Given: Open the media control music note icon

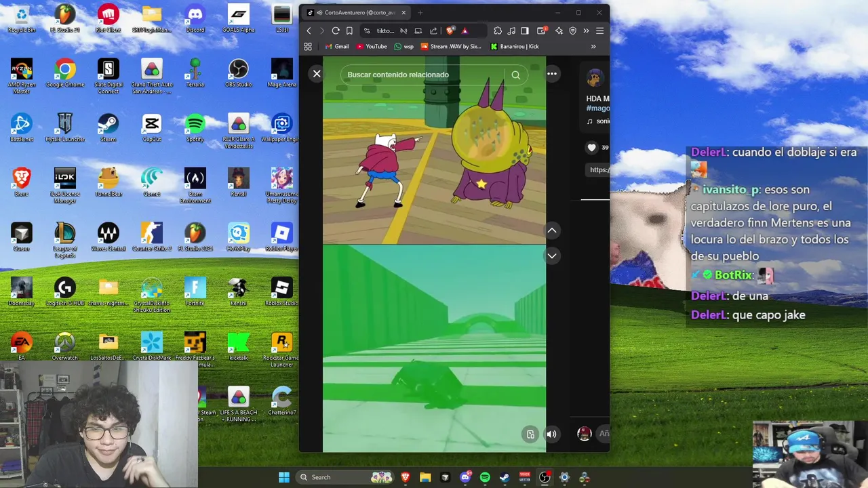Looking at the screenshot, I should tap(511, 30).
